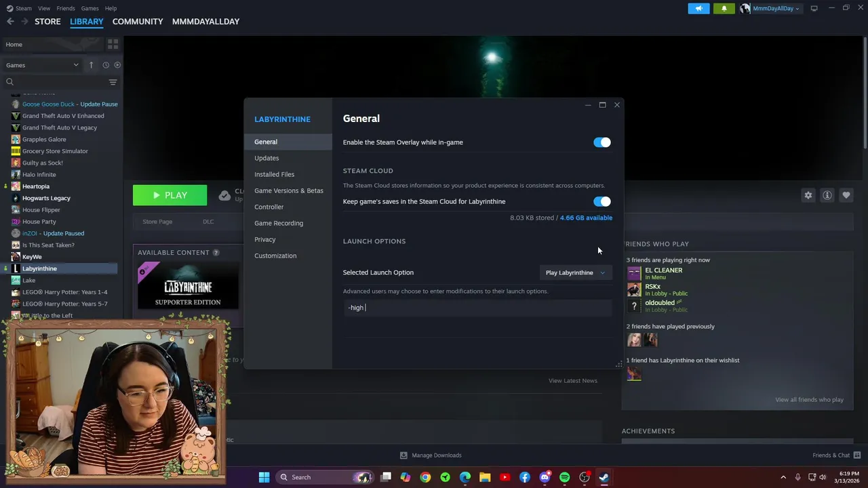Open the Games menu
868x488 pixels.
tap(90, 8)
